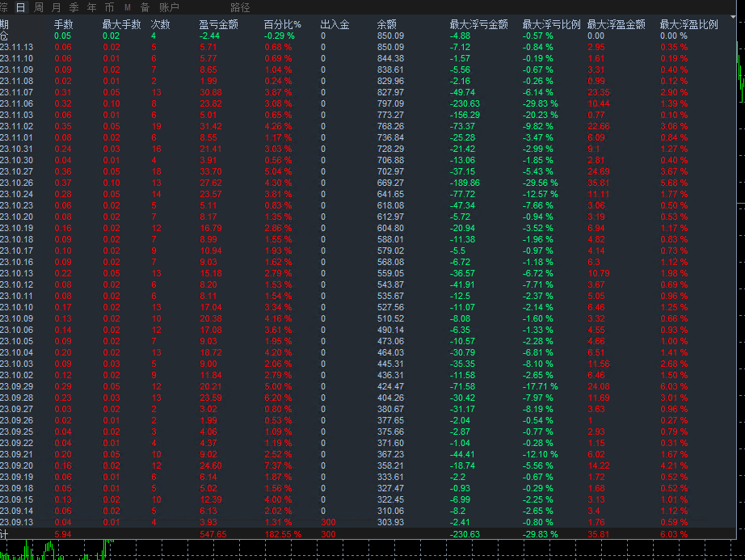Click the 次数 column header
This screenshot has height=560, width=745.
click(161, 24)
